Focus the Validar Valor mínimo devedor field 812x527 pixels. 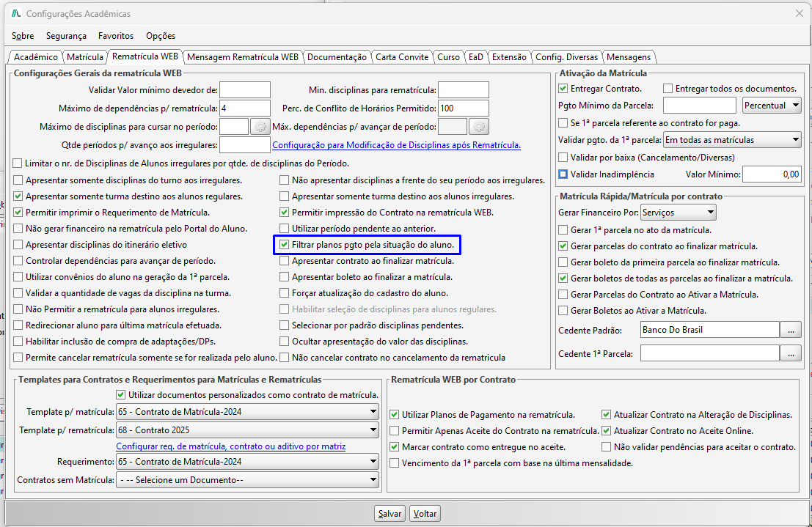(245, 90)
